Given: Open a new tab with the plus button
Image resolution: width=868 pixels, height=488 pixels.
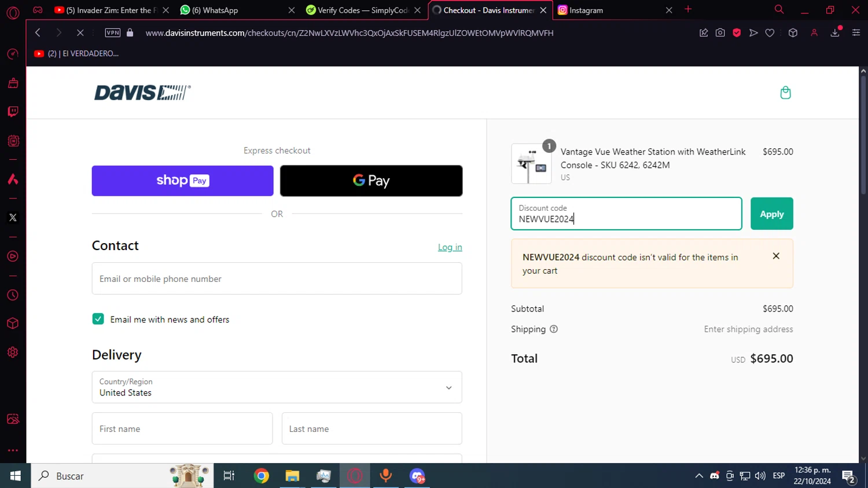Looking at the screenshot, I should point(688,9).
